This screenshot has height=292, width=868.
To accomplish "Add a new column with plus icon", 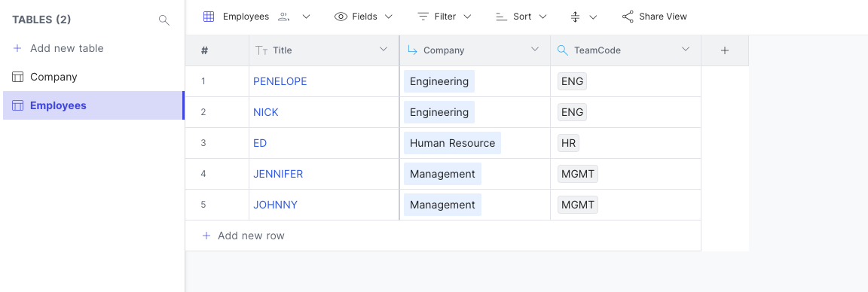I will tap(725, 50).
